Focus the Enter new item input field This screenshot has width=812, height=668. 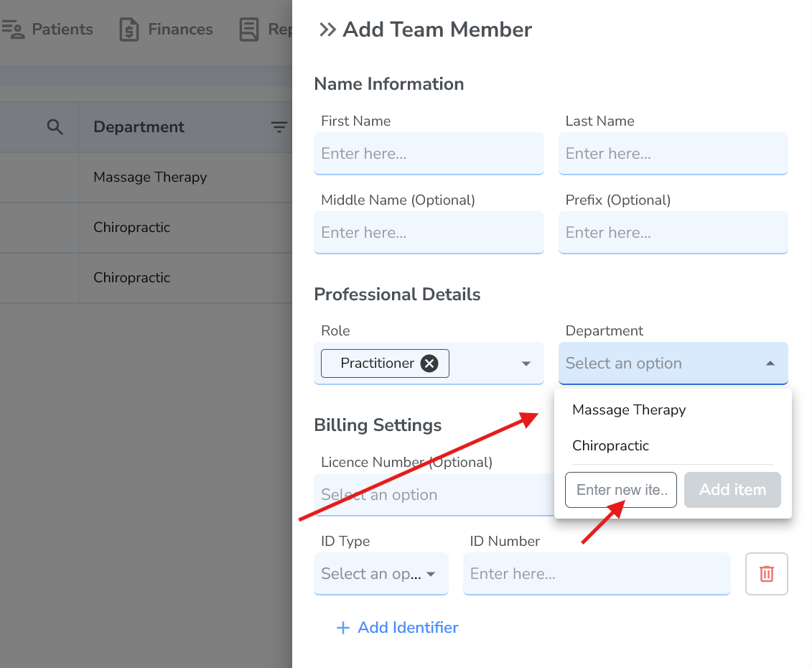pos(620,489)
